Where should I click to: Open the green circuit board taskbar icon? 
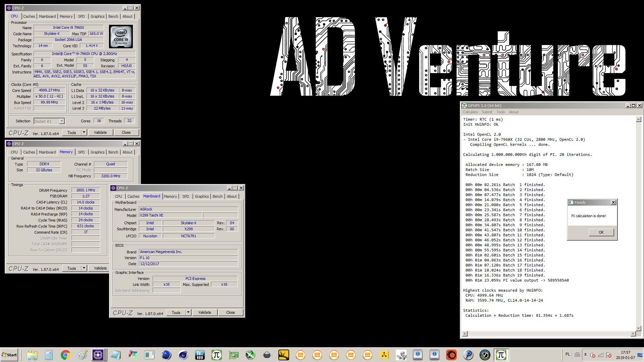coord(233,355)
